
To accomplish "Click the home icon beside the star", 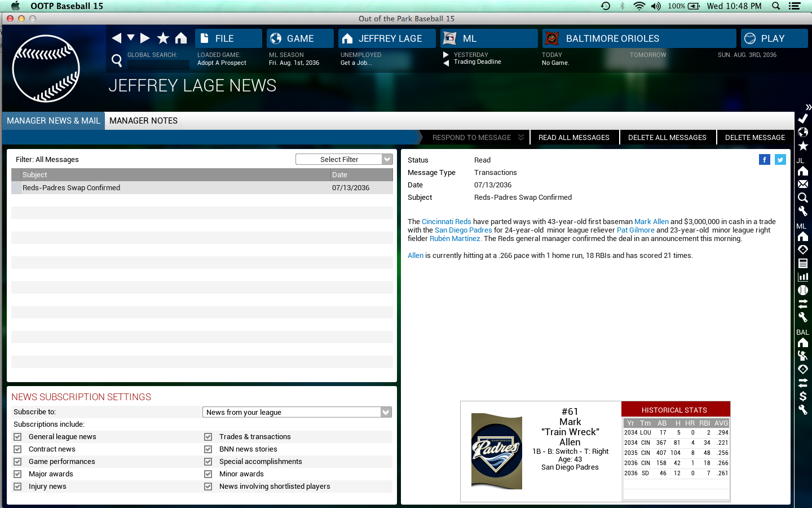I will pos(181,38).
